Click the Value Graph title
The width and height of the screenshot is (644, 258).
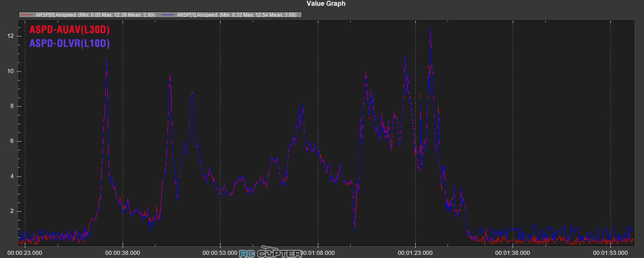coord(326,4)
